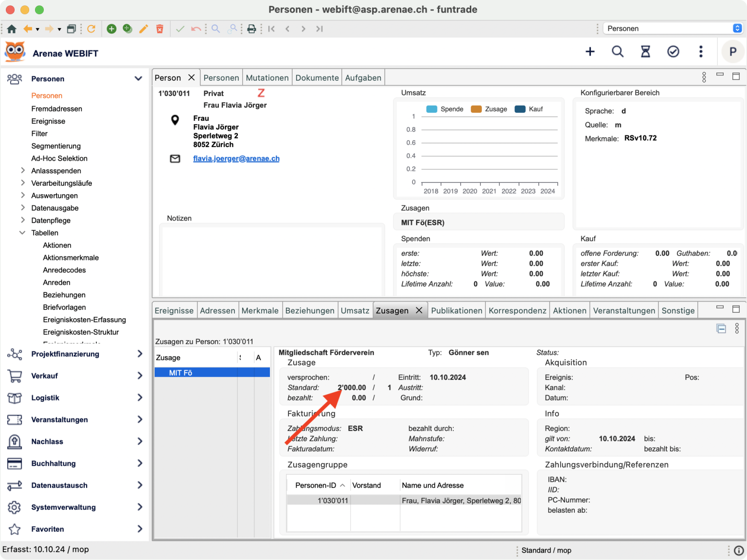Click the pencil edit icon
Screen dimensions: 747x560
[x=143, y=29]
